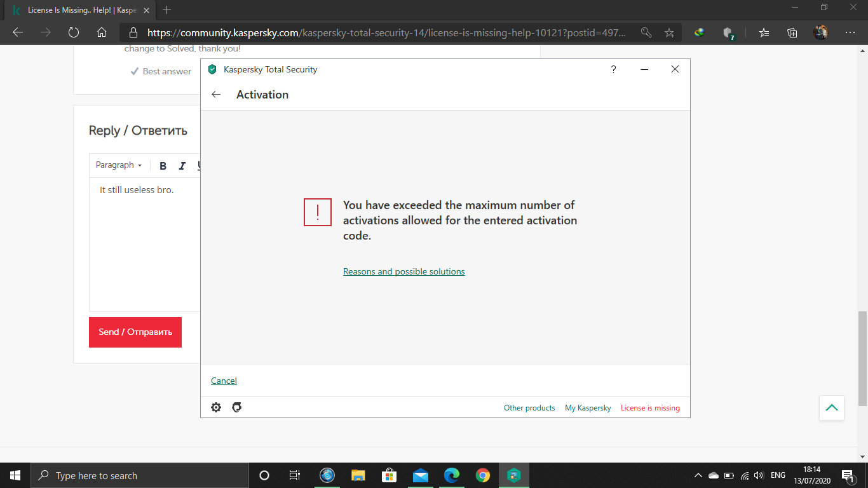The width and height of the screenshot is (868, 488).
Task: Click scroll-to-top arrow button on page
Action: pos(832,407)
